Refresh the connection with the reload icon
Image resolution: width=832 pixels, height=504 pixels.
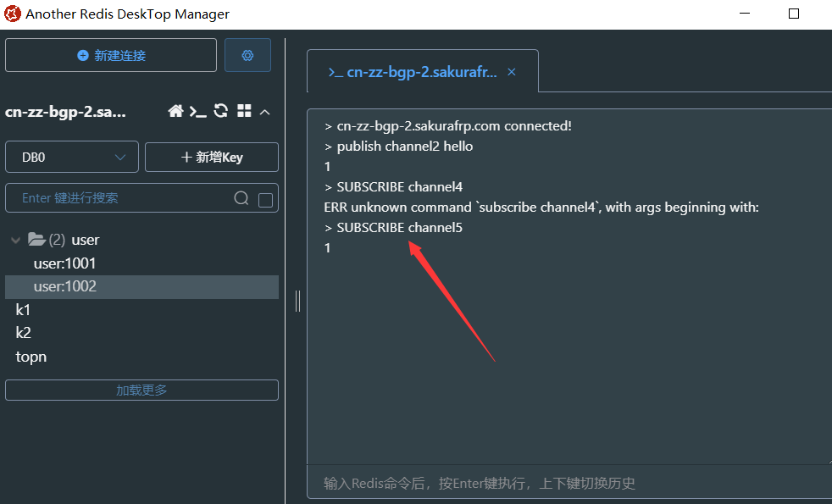point(221,111)
